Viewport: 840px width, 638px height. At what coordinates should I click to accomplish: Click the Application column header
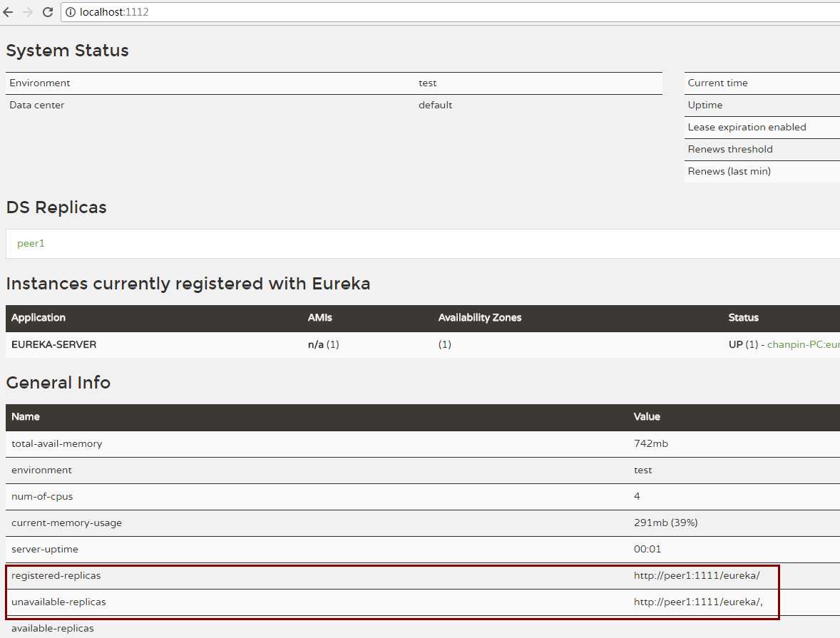38,318
